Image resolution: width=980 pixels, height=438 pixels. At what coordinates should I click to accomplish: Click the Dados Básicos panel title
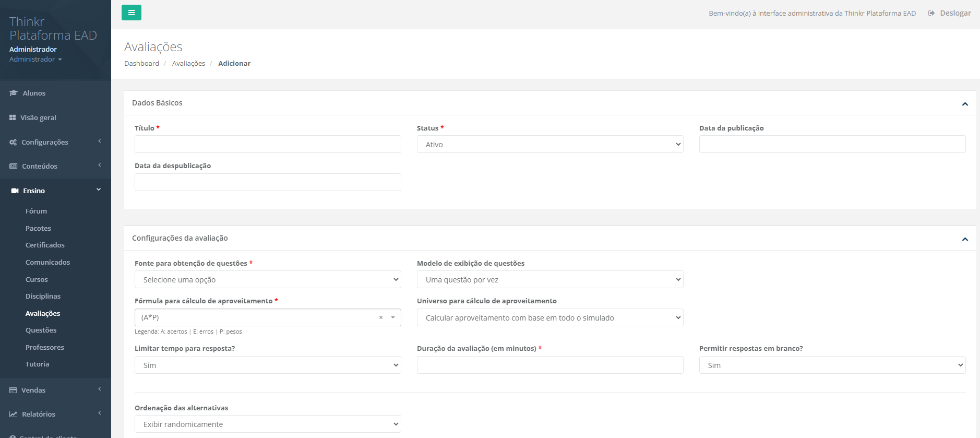(157, 103)
